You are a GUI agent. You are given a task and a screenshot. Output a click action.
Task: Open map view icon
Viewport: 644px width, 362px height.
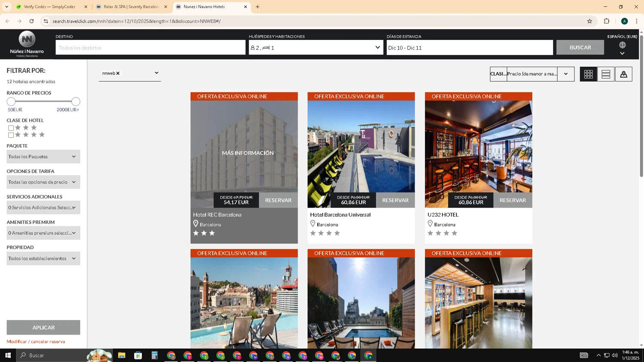point(623,74)
